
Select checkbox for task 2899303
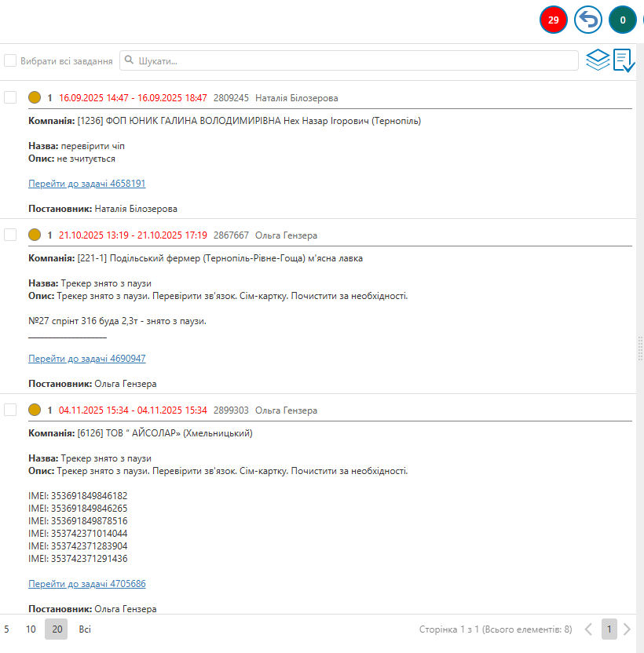pos(10,410)
